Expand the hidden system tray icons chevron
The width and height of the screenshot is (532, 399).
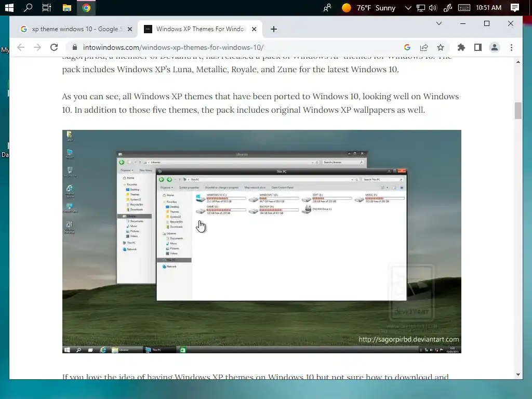[408, 7]
